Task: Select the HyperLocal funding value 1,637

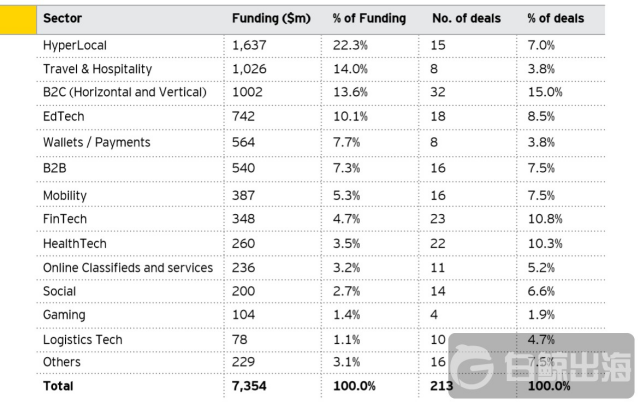Action: [250, 47]
